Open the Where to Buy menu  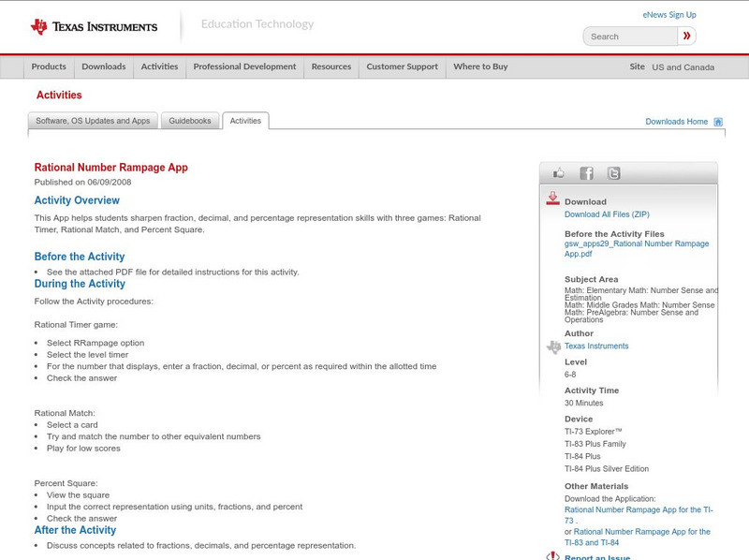pos(480,67)
